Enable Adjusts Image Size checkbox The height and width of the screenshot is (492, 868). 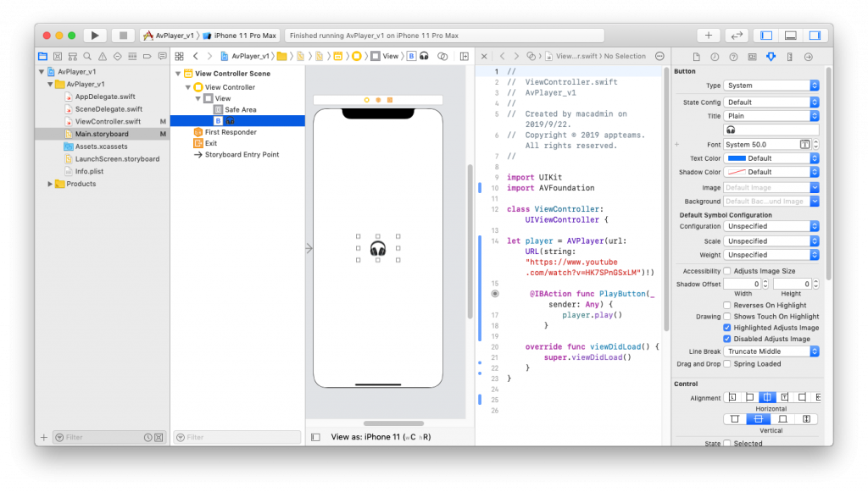726,272
